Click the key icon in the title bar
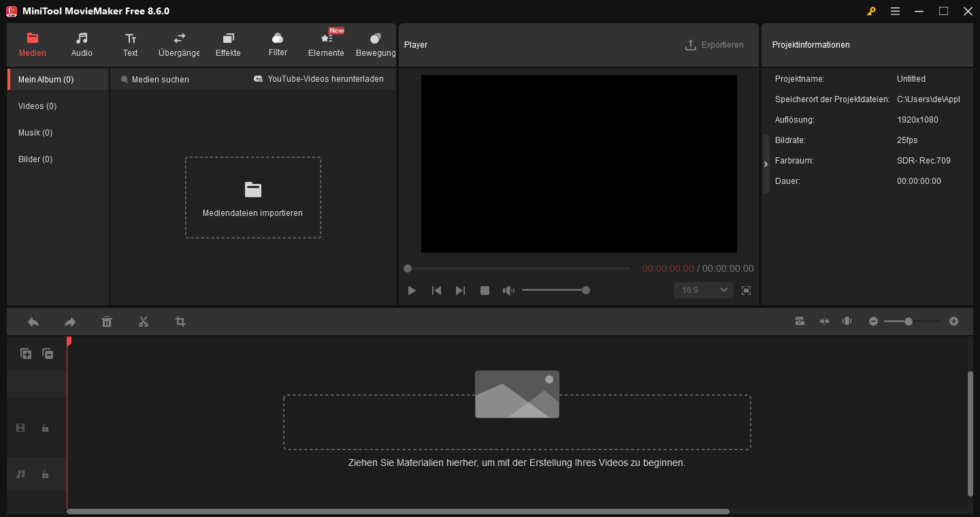Screen dimensions: 980x517 pos(871,11)
